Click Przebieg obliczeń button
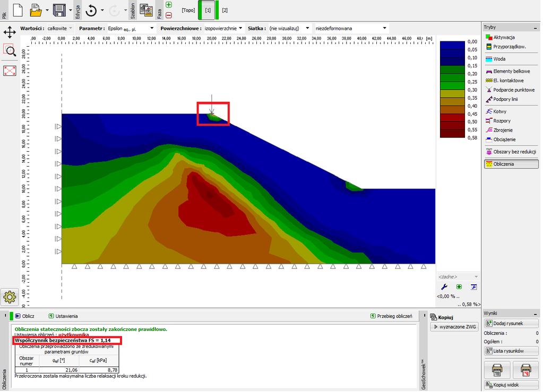Viewport: 543px width, 392px height. click(x=391, y=316)
